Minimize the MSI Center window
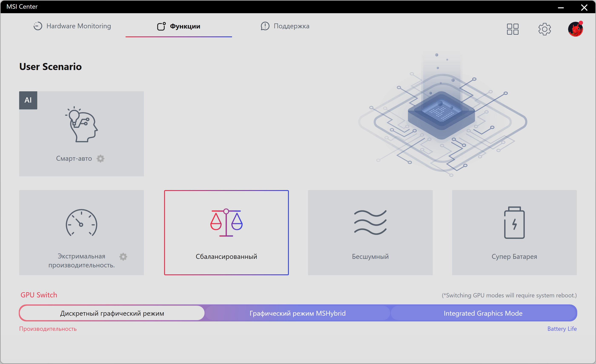The width and height of the screenshot is (596, 364). pos(561,7)
